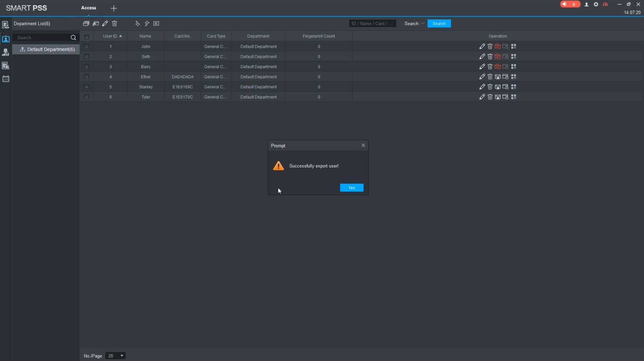The width and height of the screenshot is (644, 361).
Task: Edit user John with the pencil icon
Action: pos(482,47)
